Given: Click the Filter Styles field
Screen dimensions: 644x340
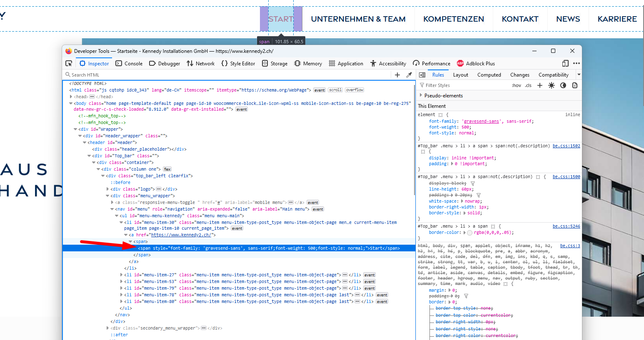Looking at the screenshot, I should (463, 85).
